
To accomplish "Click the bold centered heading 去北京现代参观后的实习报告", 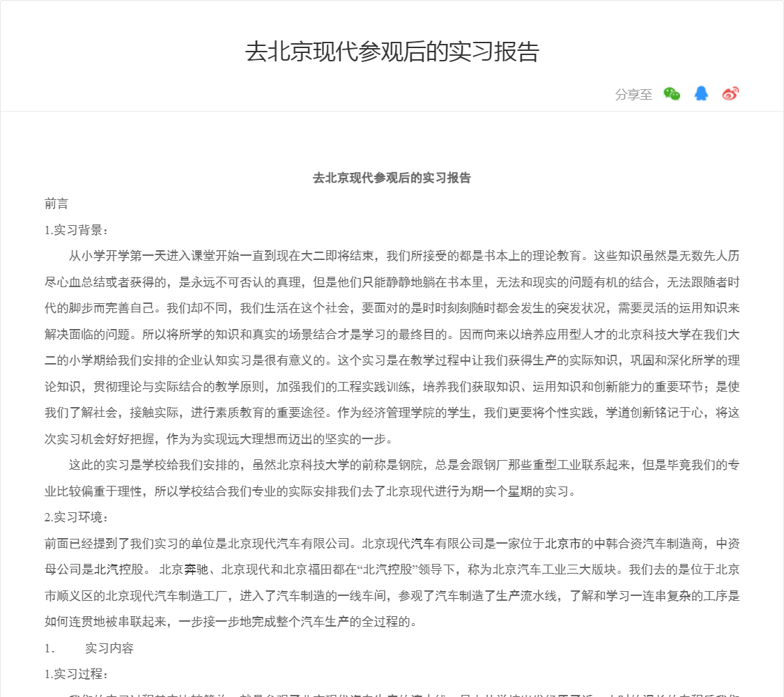I will coord(392,178).
